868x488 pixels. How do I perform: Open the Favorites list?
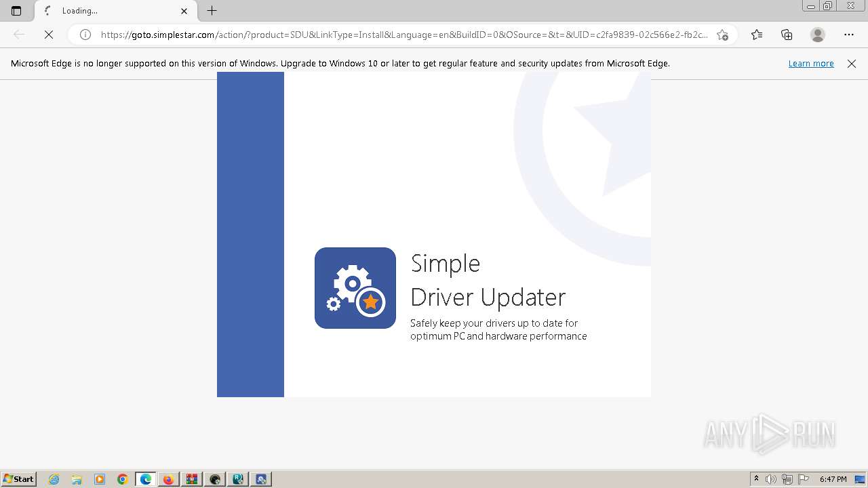[x=757, y=35]
